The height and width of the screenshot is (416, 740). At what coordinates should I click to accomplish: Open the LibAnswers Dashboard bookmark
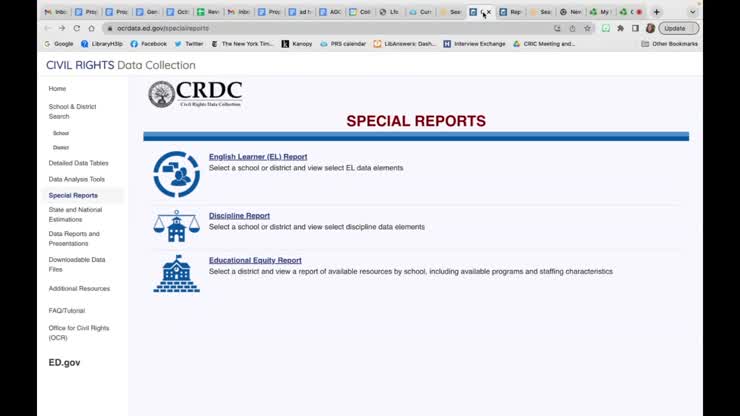405,44
